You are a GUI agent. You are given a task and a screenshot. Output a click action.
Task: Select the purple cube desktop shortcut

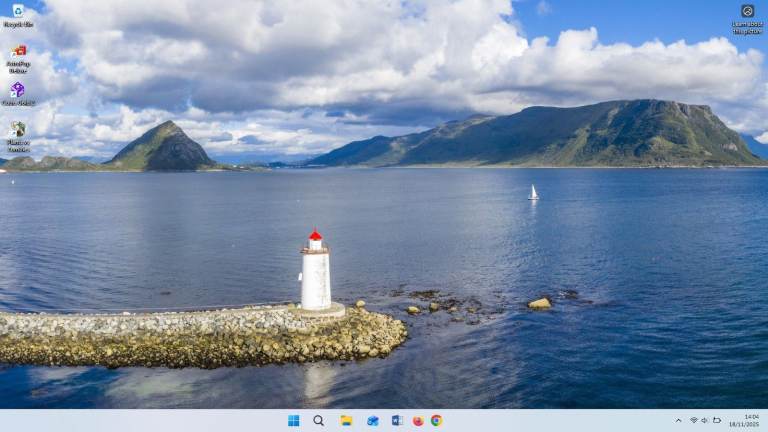click(18, 91)
